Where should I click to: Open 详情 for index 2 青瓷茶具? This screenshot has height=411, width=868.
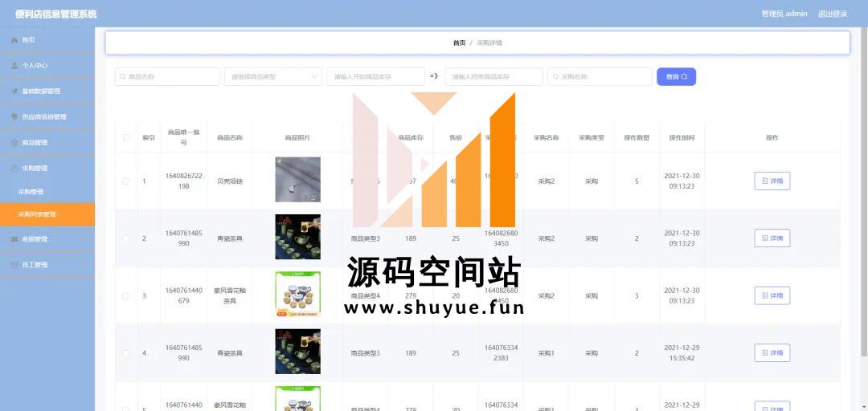click(x=772, y=238)
